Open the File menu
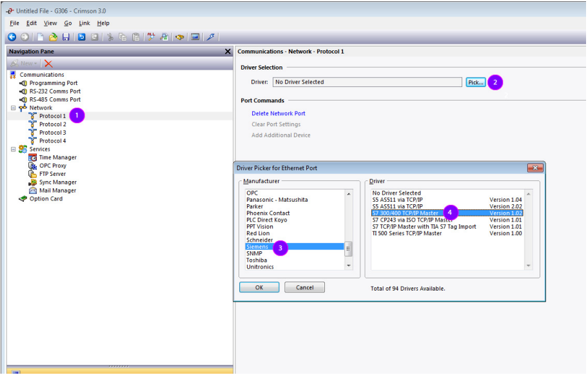This screenshot has height=375, width=588. pyautogui.click(x=14, y=23)
